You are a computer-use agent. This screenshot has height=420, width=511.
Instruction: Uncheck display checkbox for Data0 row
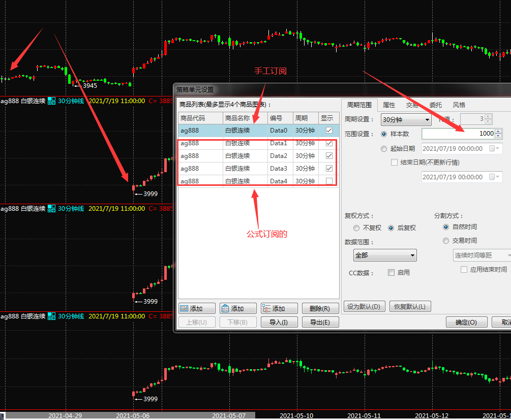tap(329, 131)
